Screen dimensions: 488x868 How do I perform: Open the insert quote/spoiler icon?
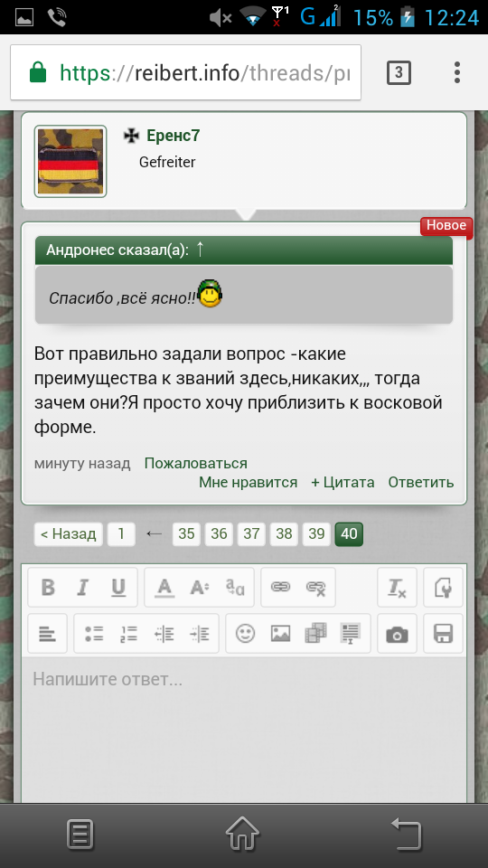click(351, 633)
